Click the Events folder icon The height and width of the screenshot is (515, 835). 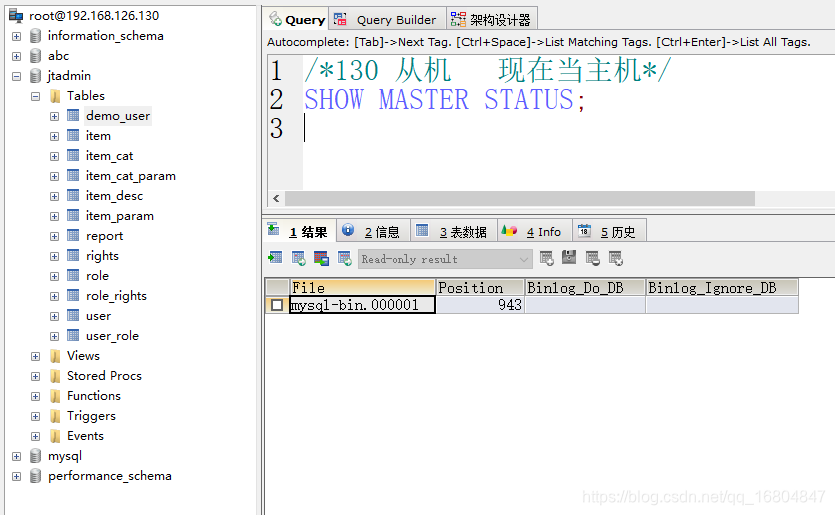pos(55,436)
